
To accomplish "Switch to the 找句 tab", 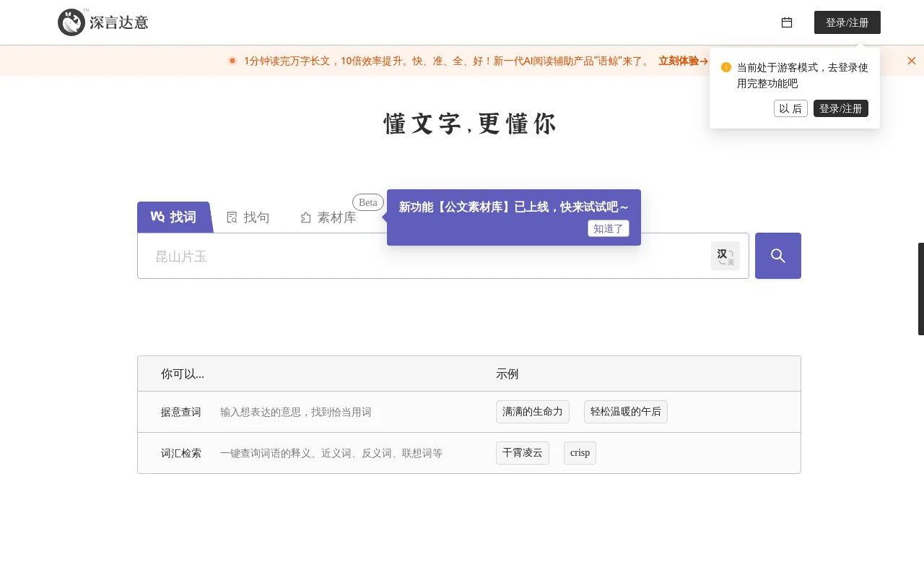I will click(256, 217).
